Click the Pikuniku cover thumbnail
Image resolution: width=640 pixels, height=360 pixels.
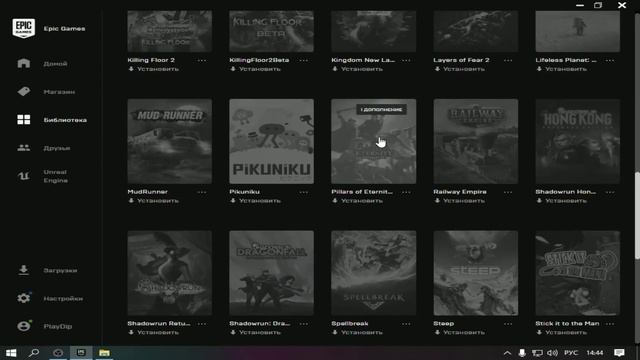click(x=271, y=141)
